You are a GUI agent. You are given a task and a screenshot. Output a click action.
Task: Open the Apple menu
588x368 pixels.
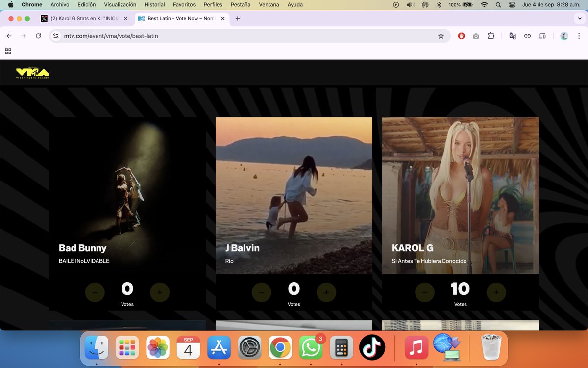coord(10,4)
